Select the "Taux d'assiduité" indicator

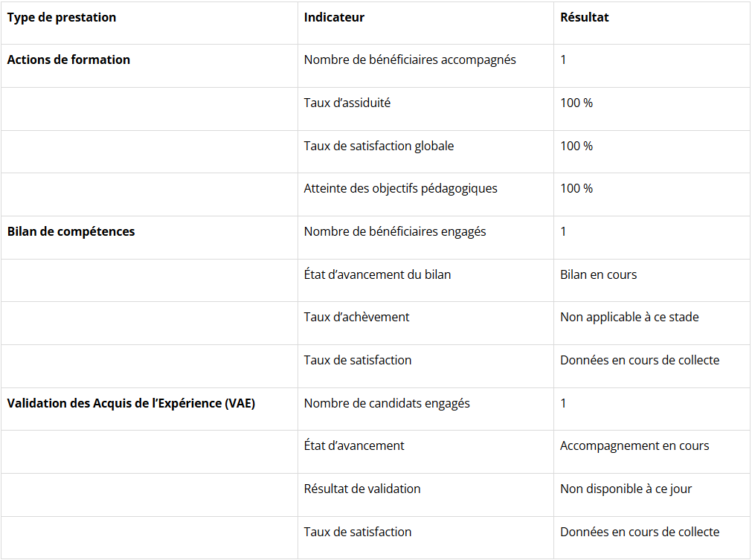pyautogui.click(x=347, y=103)
